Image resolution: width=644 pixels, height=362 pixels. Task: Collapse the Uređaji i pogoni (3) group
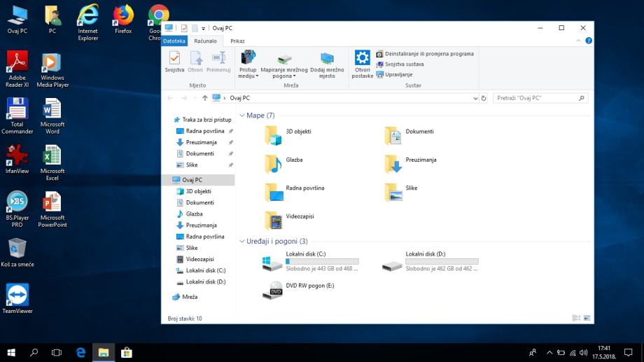click(x=242, y=241)
